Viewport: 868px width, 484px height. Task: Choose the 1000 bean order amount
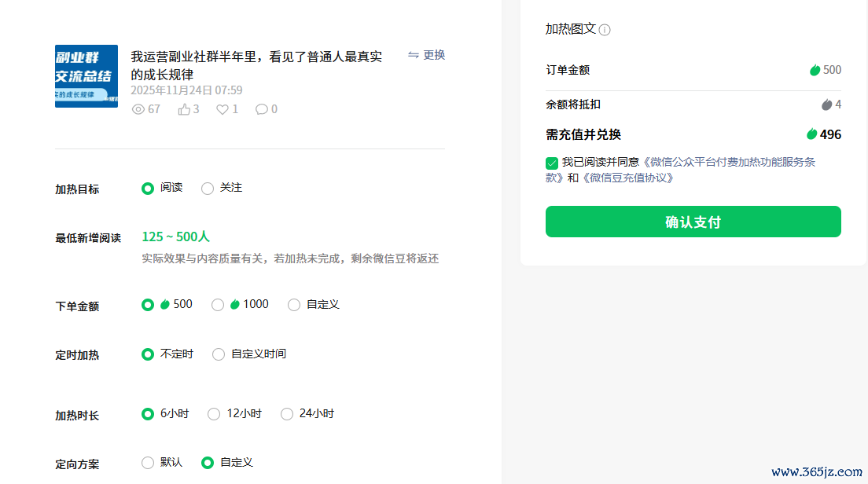click(x=218, y=305)
